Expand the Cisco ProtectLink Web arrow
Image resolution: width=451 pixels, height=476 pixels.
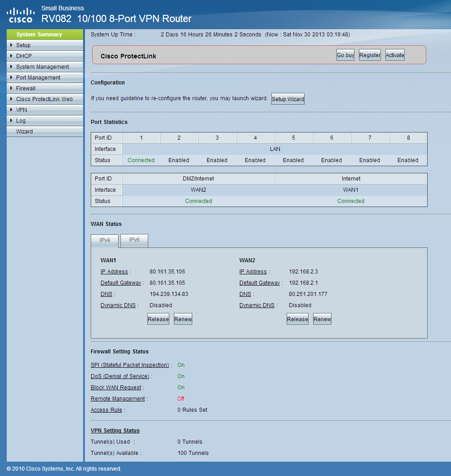pyautogui.click(x=11, y=99)
